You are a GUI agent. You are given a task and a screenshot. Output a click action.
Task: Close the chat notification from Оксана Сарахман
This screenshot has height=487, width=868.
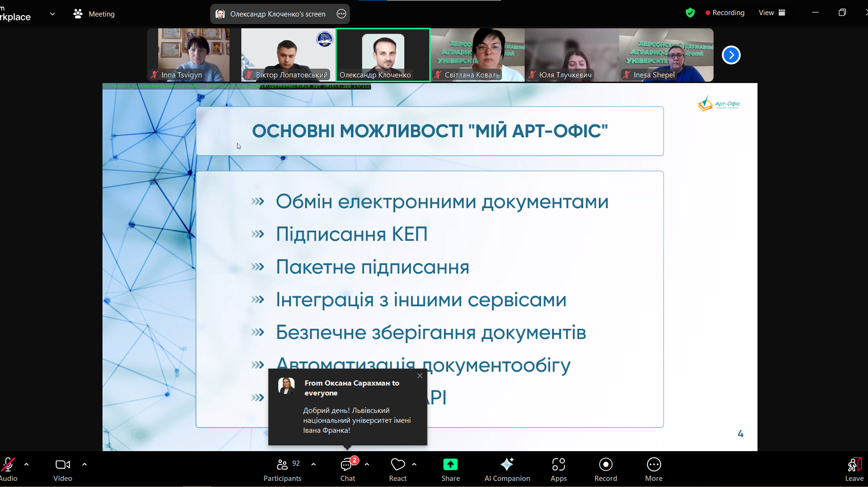pos(420,376)
